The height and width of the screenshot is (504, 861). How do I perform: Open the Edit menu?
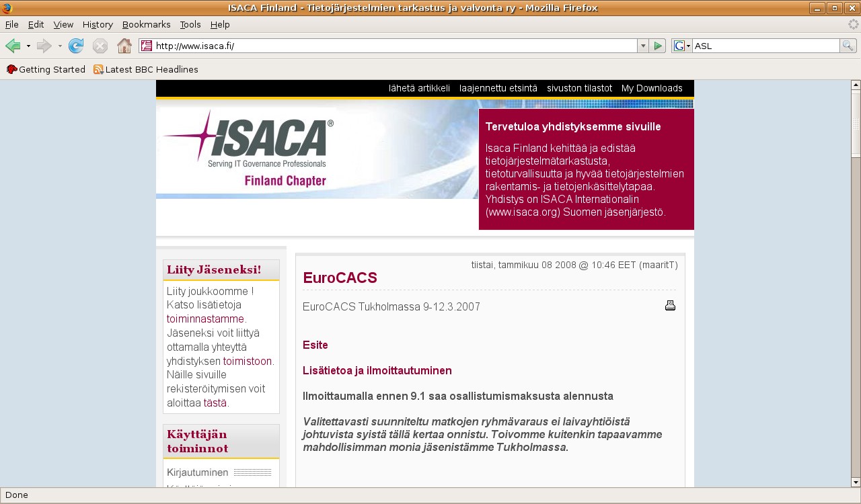36,24
